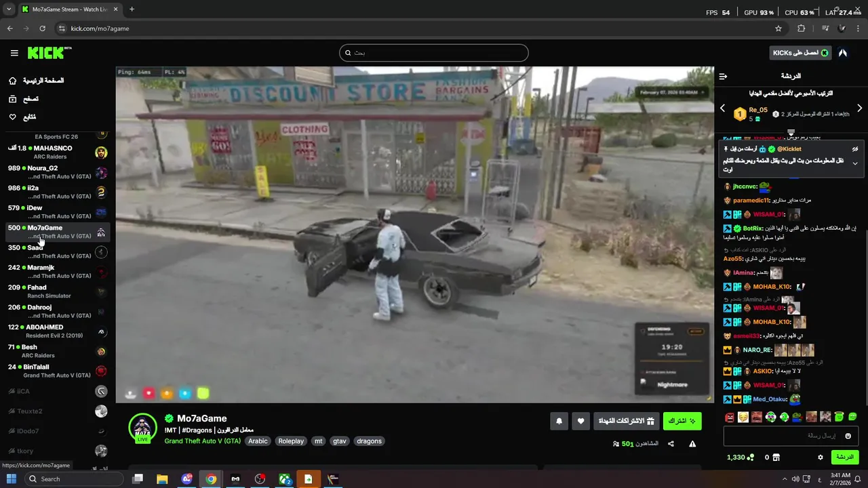
Task: Click the green Subscribe button
Action: [682, 421]
